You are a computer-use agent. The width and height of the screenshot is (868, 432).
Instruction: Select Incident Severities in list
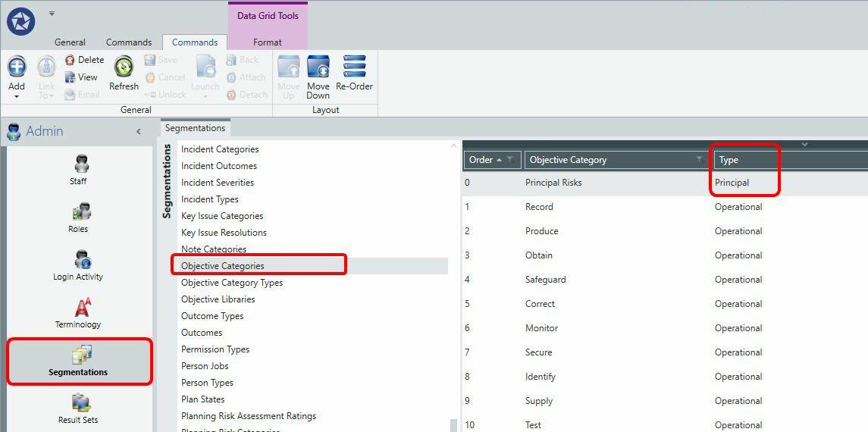pyautogui.click(x=218, y=183)
